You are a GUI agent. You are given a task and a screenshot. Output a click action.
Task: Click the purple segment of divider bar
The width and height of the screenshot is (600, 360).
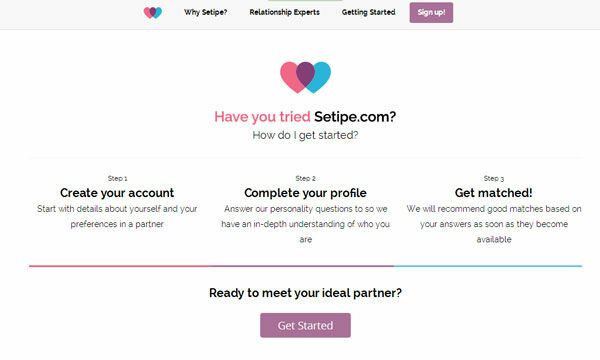click(x=303, y=266)
